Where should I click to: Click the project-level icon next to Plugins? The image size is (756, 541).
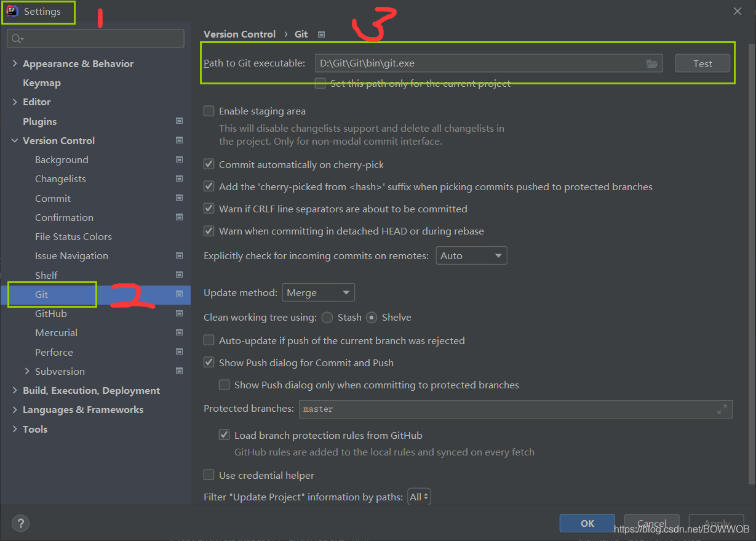(x=179, y=121)
